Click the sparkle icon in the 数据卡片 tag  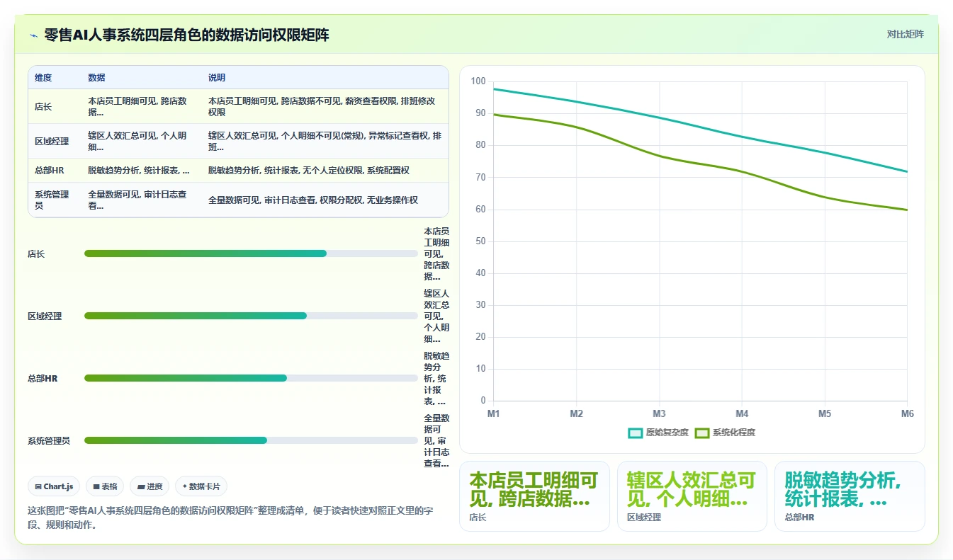pos(185,487)
